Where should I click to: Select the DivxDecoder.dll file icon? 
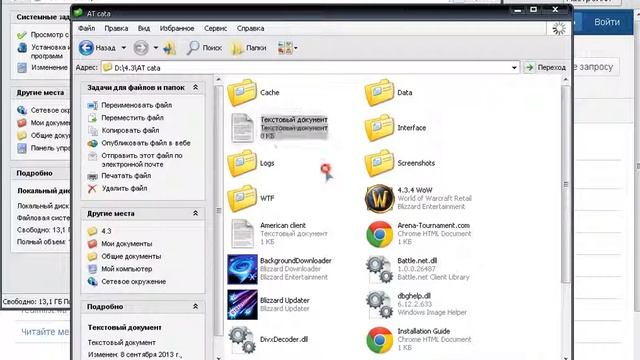[242, 340]
